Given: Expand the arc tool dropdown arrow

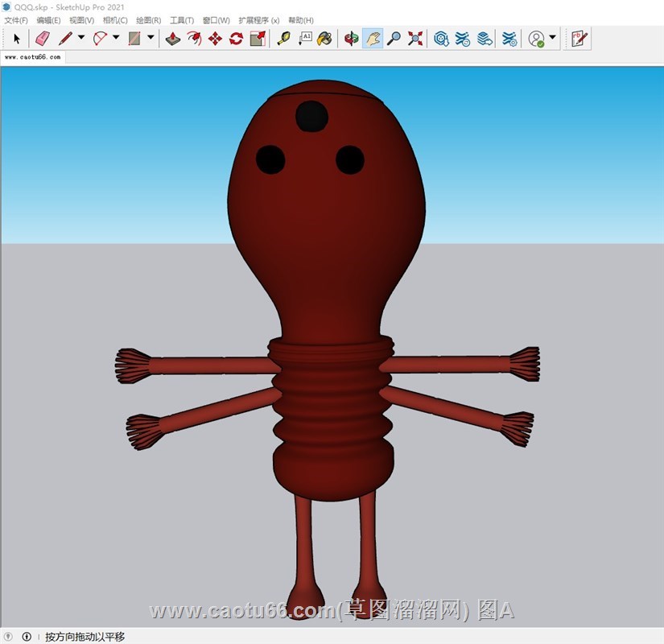Looking at the screenshot, I should (x=116, y=38).
